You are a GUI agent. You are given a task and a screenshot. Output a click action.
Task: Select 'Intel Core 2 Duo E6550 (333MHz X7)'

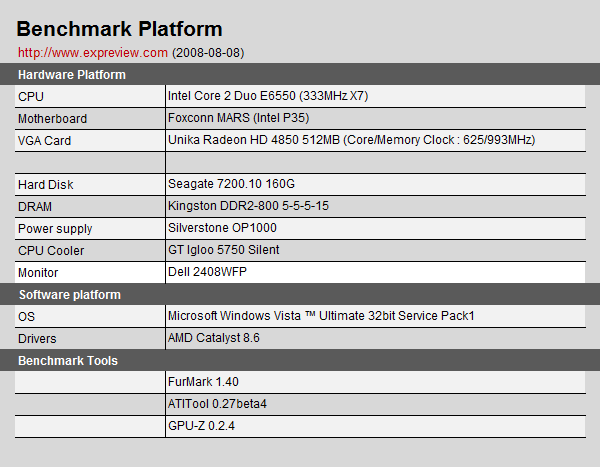click(268, 96)
